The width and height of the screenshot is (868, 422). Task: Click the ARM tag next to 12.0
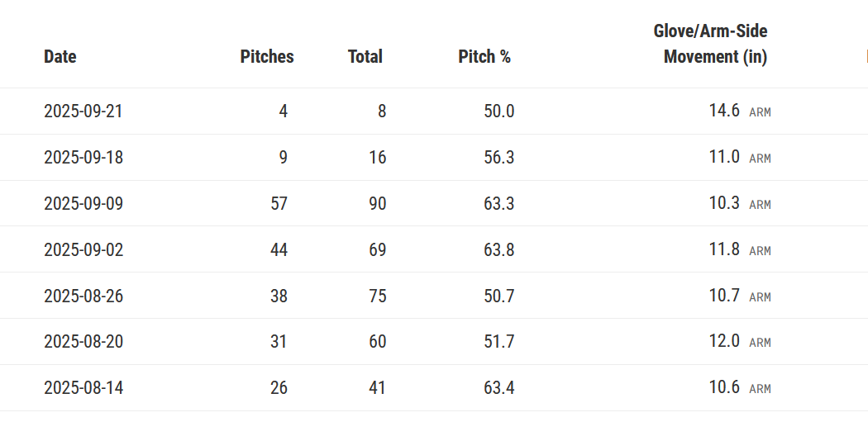760,342
